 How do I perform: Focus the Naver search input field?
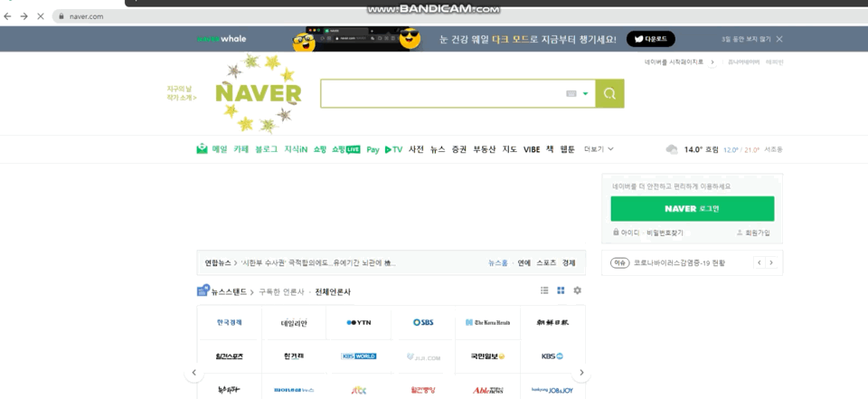point(443,94)
